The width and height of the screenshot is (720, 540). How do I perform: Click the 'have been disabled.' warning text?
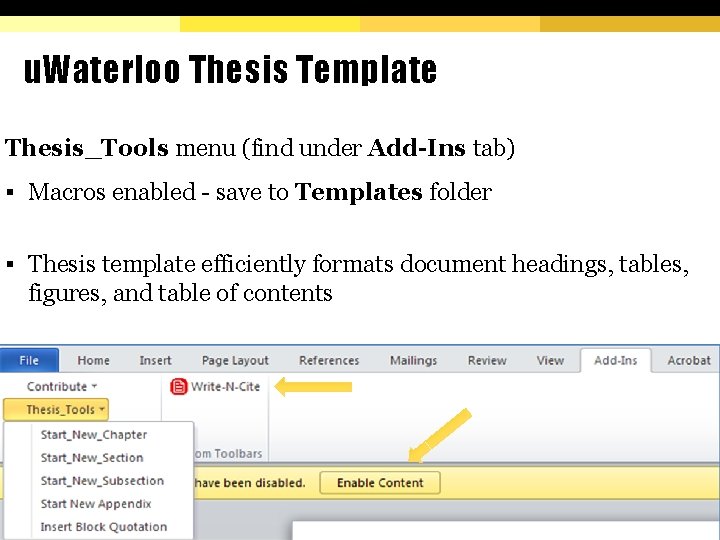tap(250, 483)
